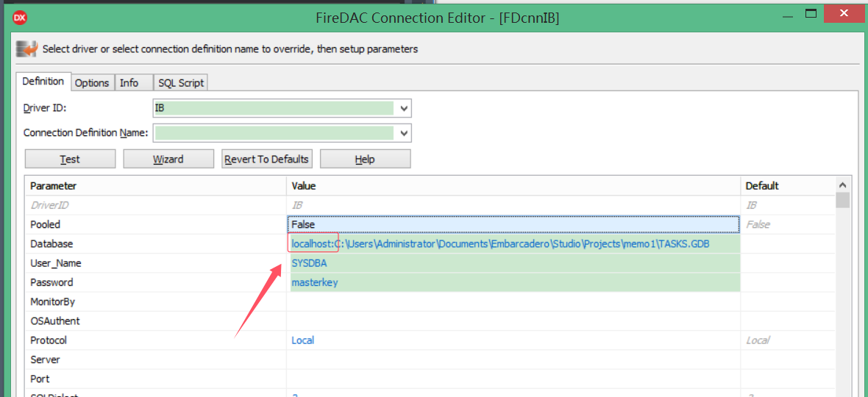The image size is (868, 397).
Task: Minimize the FireDAC Connection Editor window
Action: point(789,15)
